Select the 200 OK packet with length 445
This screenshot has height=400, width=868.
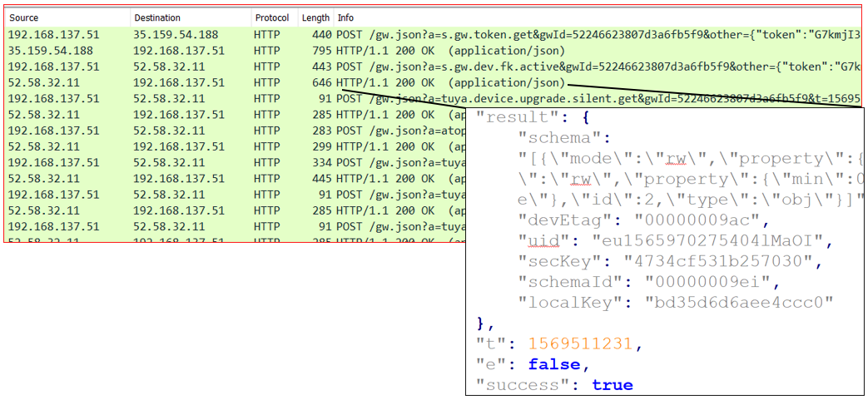[x=236, y=180]
